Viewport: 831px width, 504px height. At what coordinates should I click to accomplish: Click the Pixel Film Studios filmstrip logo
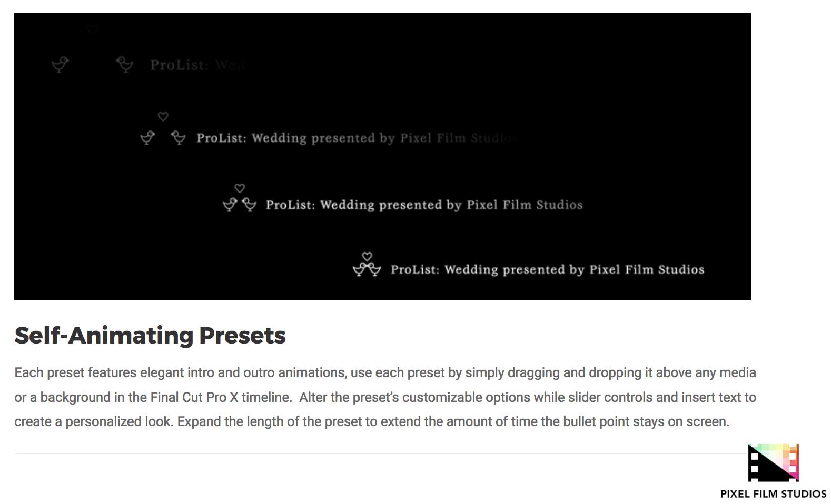point(773,463)
